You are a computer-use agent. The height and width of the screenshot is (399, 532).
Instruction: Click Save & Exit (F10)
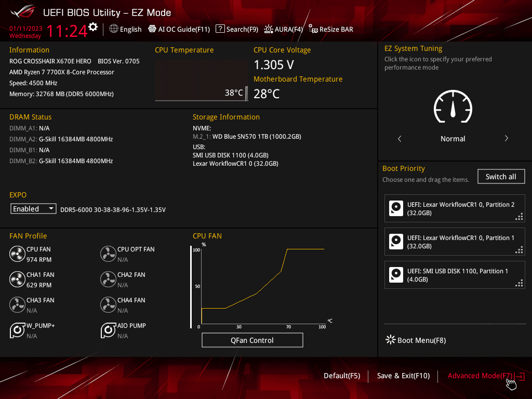tap(403, 376)
